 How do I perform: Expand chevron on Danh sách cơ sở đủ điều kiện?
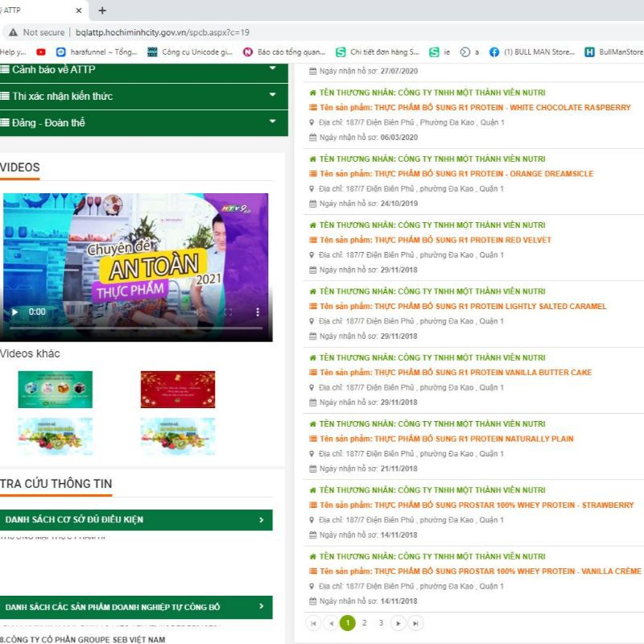pos(261,520)
